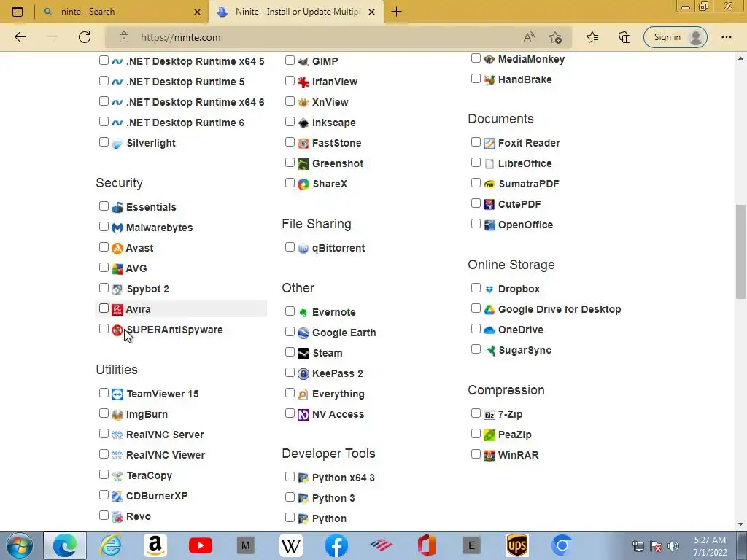Open the Collections icon in toolbar
Image resolution: width=747 pixels, height=560 pixels.
pyautogui.click(x=624, y=37)
